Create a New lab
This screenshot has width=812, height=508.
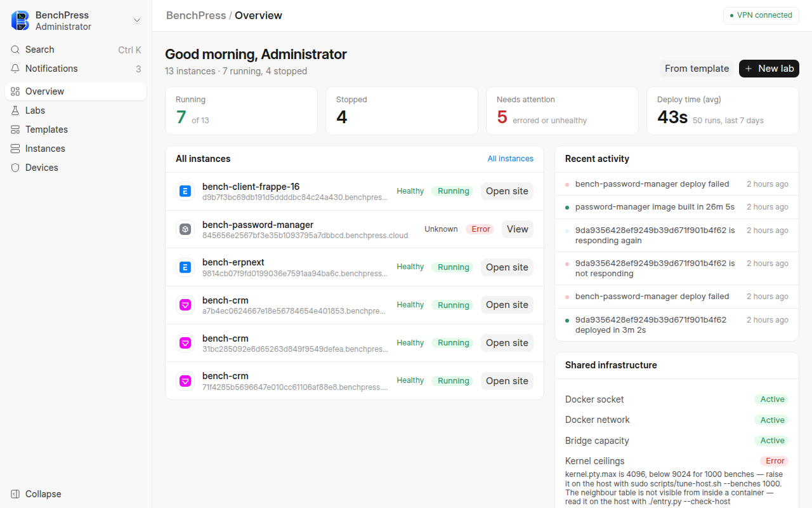tap(769, 69)
